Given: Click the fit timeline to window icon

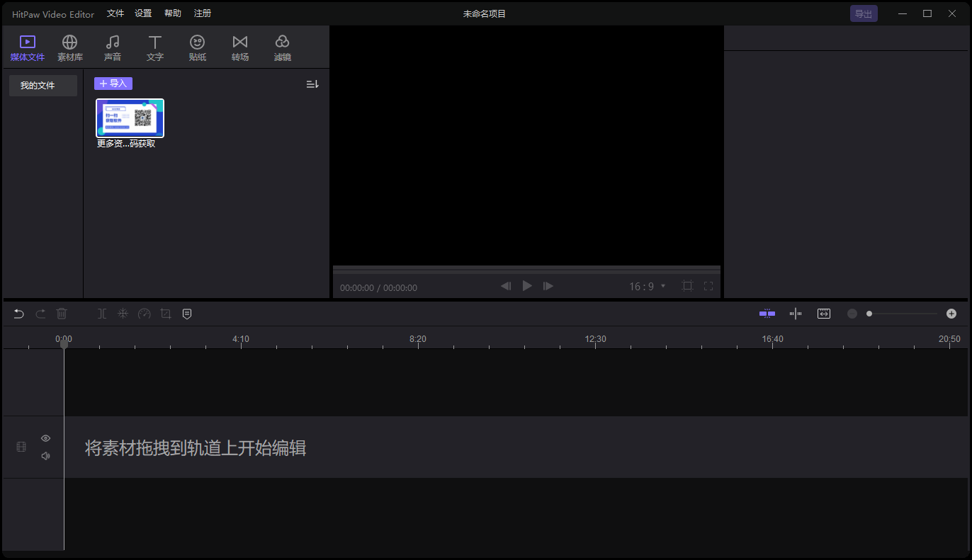Looking at the screenshot, I should coord(824,314).
